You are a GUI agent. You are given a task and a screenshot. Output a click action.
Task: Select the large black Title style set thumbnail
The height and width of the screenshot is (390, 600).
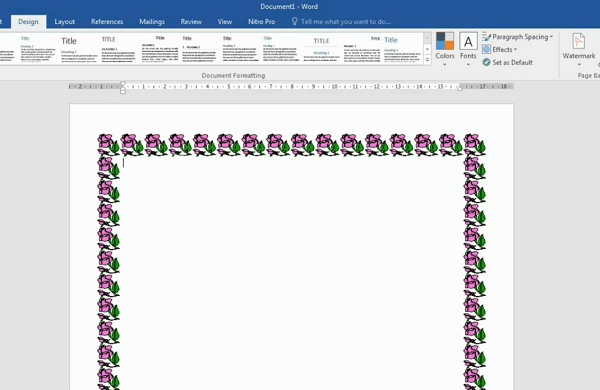click(x=79, y=49)
